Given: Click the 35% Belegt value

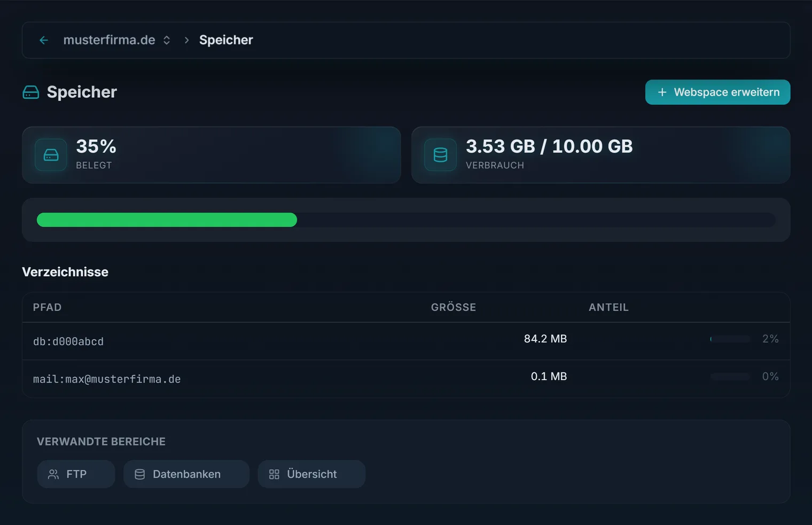Looking at the screenshot, I should tap(96, 146).
